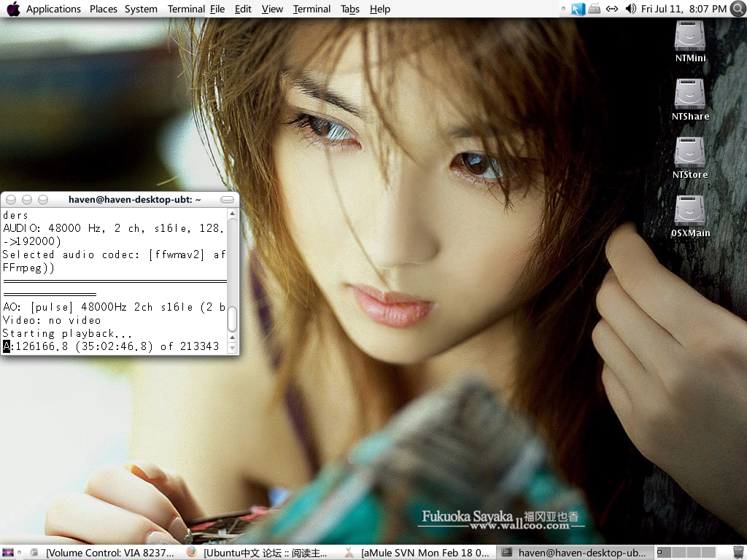Viewport: 747px width, 560px height.
Task: Click the speaker volume icon in the tray
Action: 630,9
